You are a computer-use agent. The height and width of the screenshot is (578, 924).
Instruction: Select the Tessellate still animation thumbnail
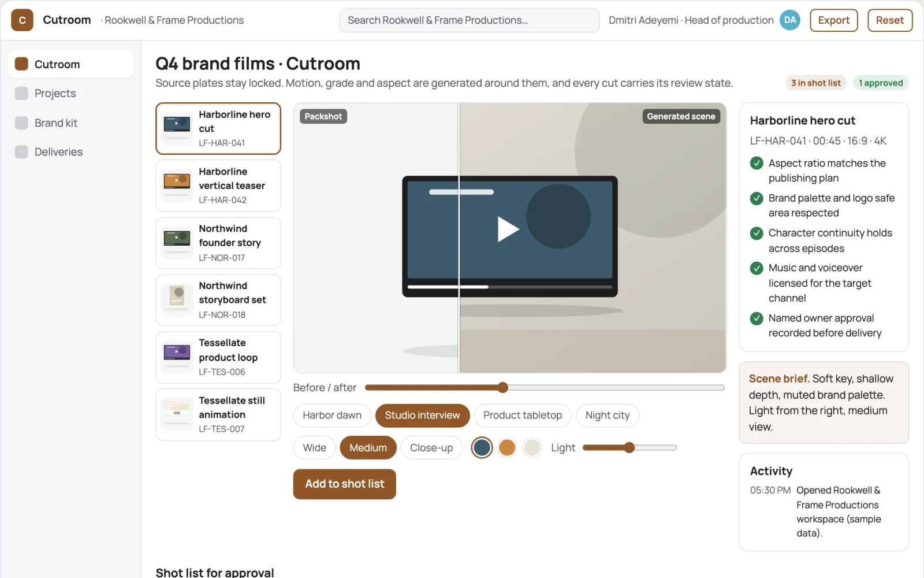click(x=177, y=414)
